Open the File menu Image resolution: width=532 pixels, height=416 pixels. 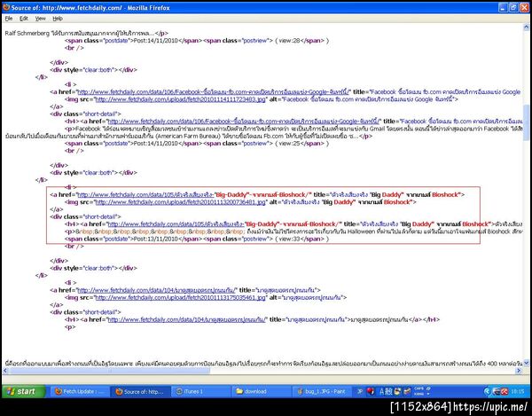[x=9, y=19]
